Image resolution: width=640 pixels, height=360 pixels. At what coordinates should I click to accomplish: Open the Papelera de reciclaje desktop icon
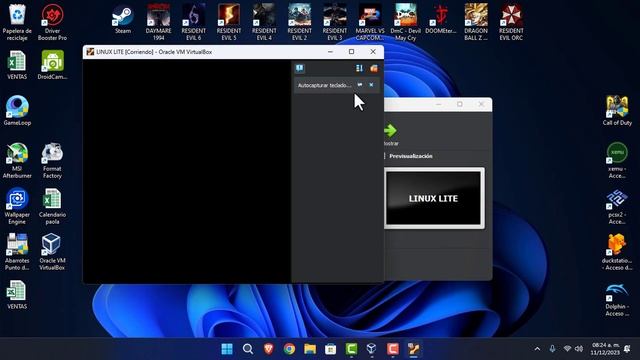pyautogui.click(x=17, y=22)
